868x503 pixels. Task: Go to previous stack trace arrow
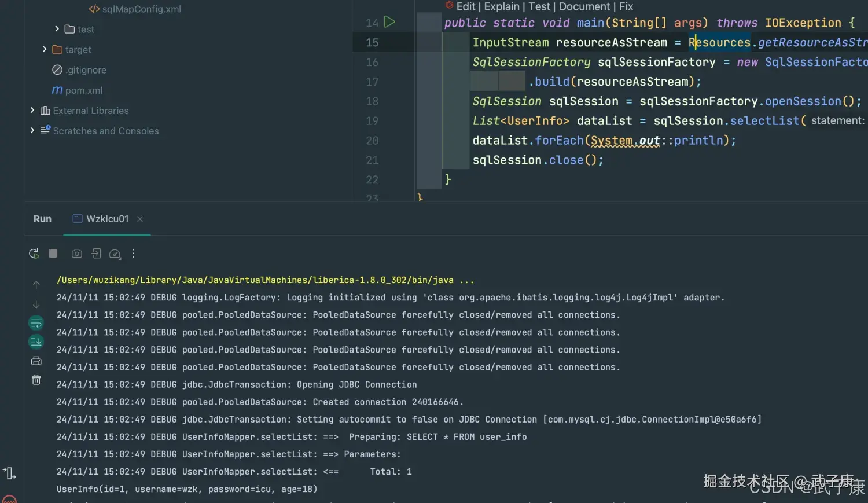pos(36,285)
